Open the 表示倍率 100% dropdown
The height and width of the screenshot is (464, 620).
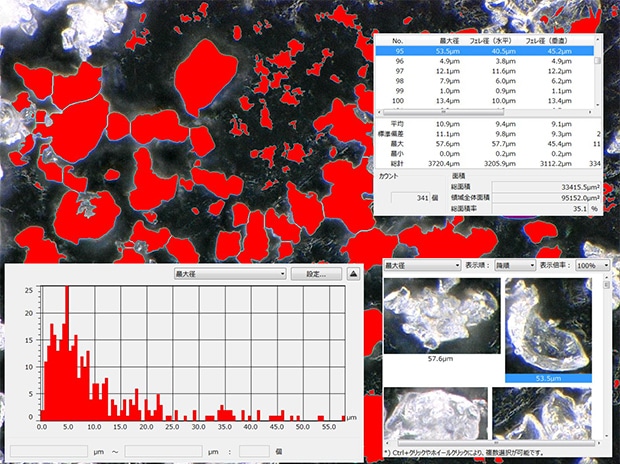pyautogui.click(x=593, y=265)
